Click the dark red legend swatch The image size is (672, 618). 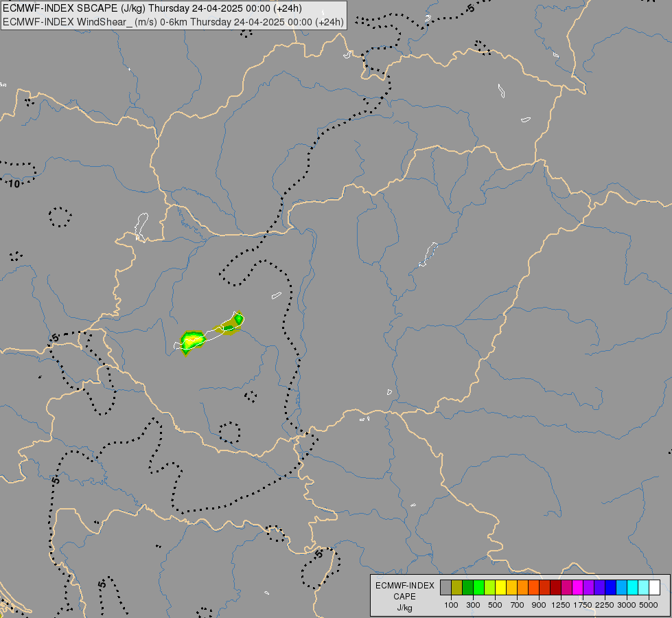click(555, 588)
